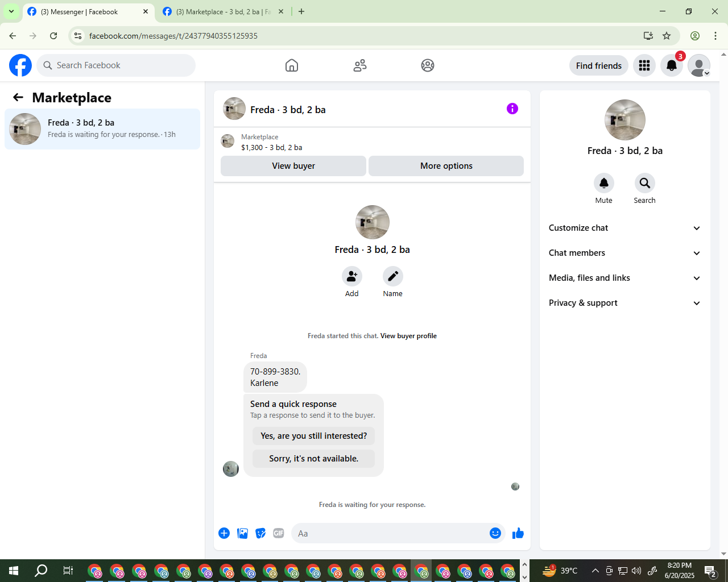Viewport: 728px width, 582px height.
Task: Open the Chrome profile icon
Action: click(695, 36)
